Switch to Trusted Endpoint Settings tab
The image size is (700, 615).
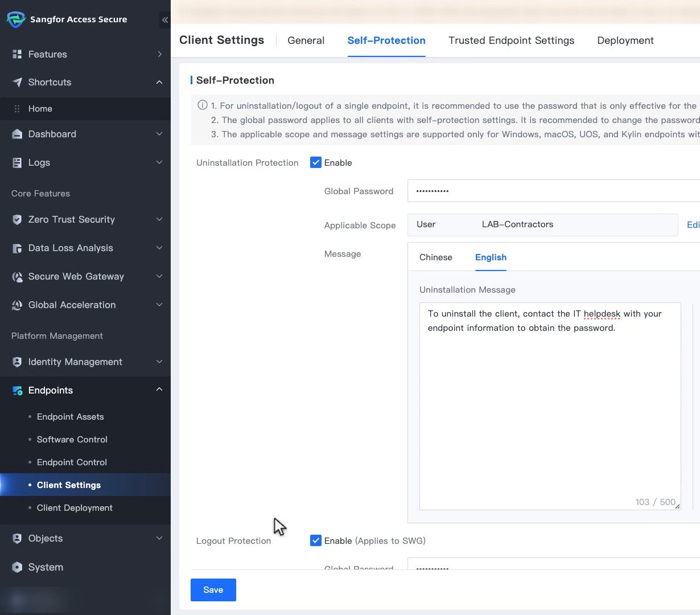click(512, 40)
